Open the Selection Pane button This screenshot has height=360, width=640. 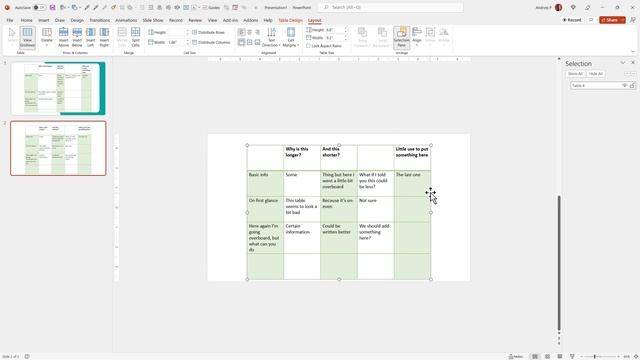point(402,37)
